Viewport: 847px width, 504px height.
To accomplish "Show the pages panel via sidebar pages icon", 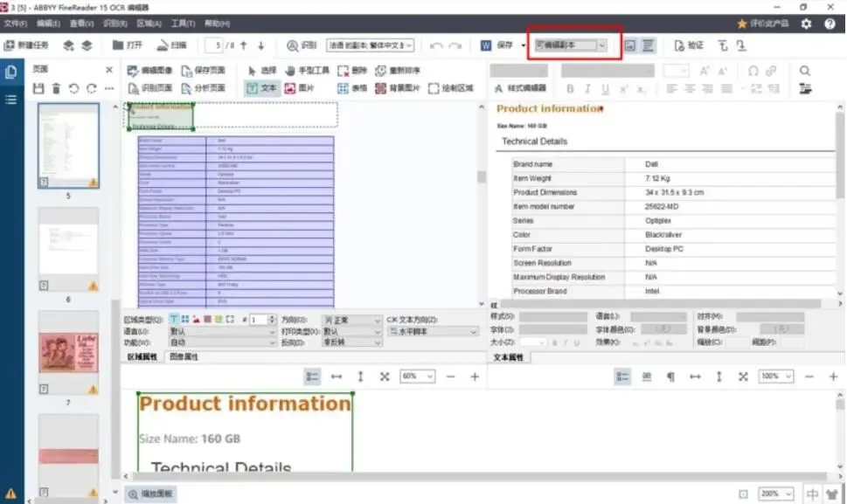I will click(x=10, y=72).
